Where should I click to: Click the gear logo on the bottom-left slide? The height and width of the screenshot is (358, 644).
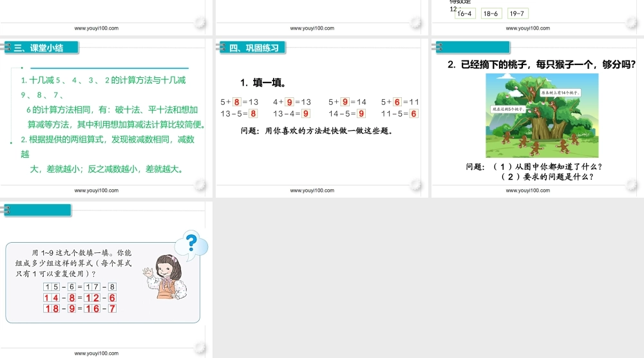point(200,348)
